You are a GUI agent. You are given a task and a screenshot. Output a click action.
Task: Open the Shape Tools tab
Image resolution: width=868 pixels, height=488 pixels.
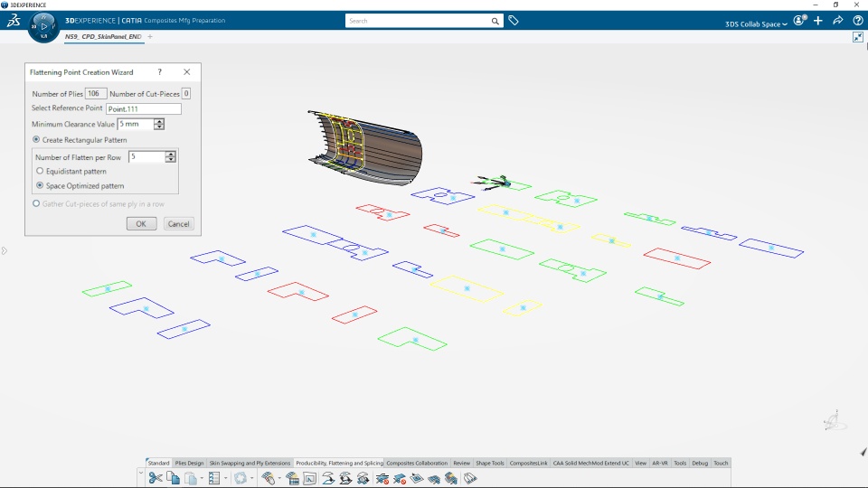[x=490, y=463]
